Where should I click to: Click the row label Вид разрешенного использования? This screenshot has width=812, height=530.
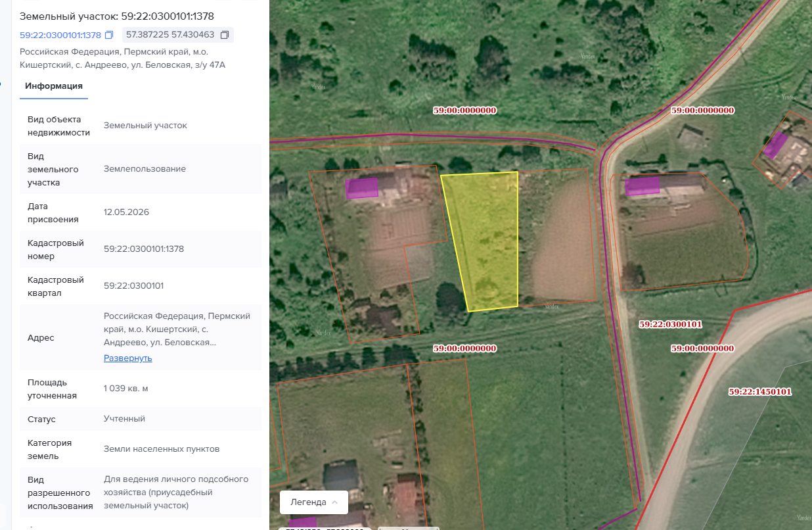pos(60,493)
